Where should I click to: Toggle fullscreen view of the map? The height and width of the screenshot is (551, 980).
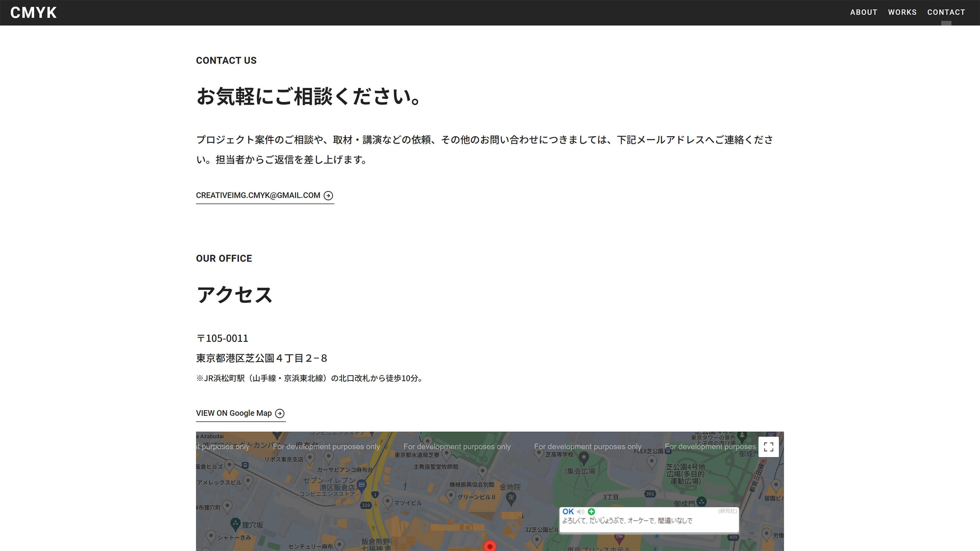768,447
